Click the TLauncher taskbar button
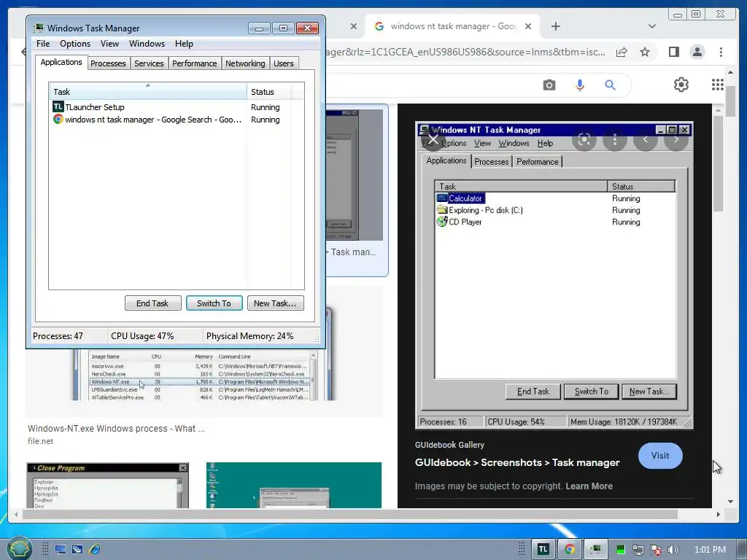This screenshot has height=560, width=747. point(543,549)
